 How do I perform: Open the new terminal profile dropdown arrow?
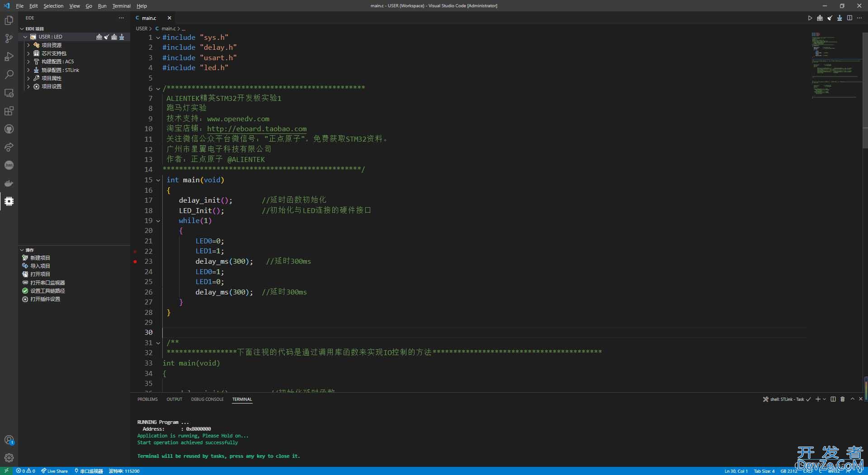click(x=825, y=399)
